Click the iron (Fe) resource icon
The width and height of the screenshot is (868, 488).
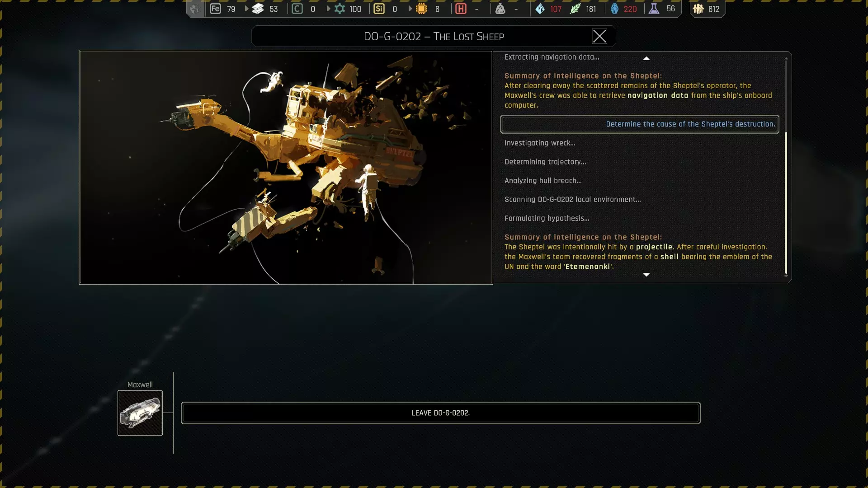[x=215, y=9]
